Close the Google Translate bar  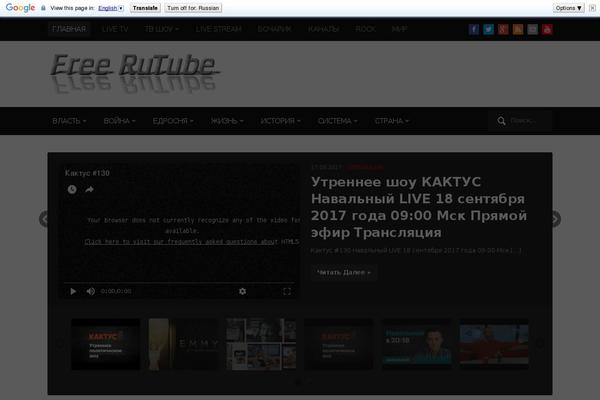592,8
